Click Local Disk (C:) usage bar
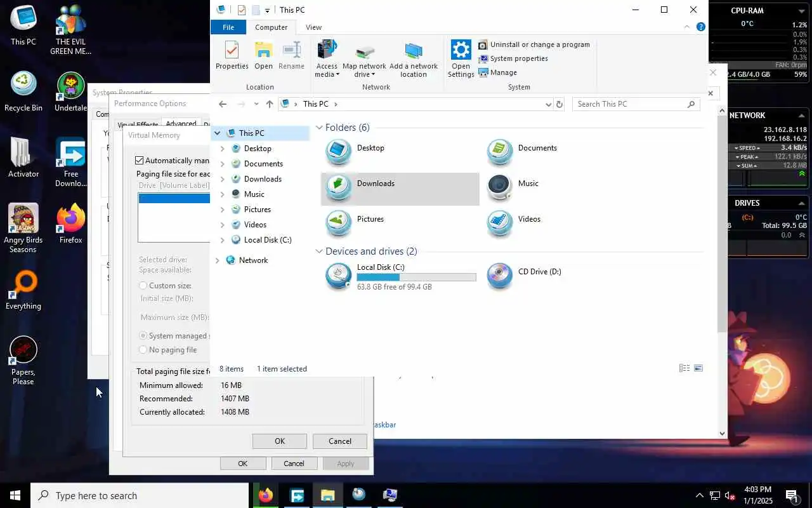812x508 pixels. [x=416, y=277]
